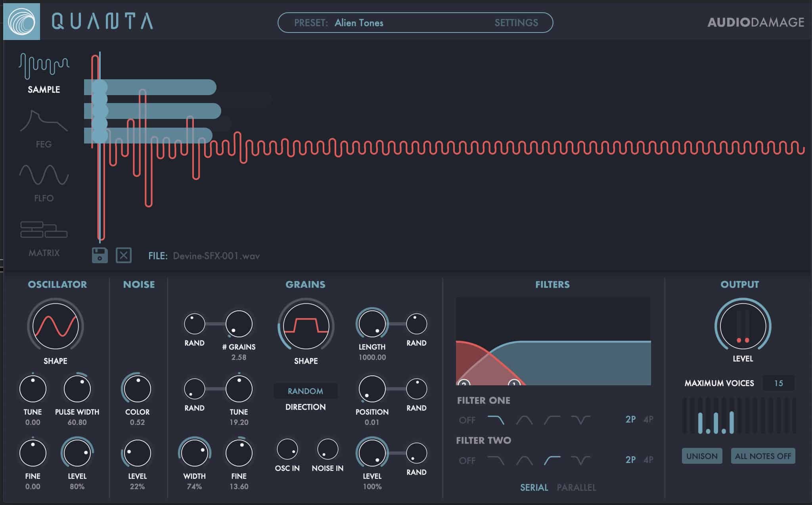The width and height of the screenshot is (812, 505).
Task: Click the RAND knob beside # GRAINS
Action: (194, 324)
